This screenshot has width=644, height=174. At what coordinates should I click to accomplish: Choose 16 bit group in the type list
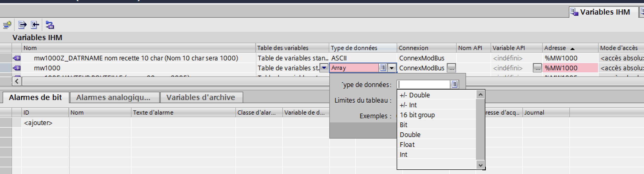click(417, 115)
